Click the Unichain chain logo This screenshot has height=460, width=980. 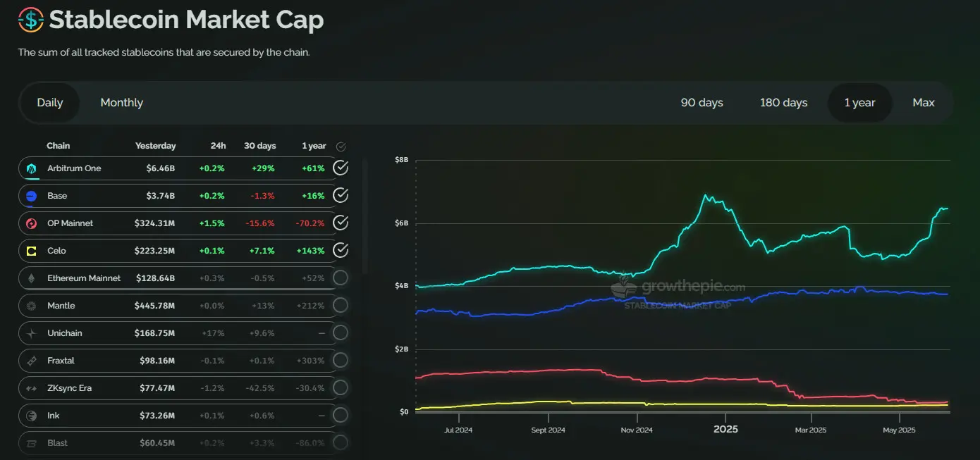tap(31, 333)
